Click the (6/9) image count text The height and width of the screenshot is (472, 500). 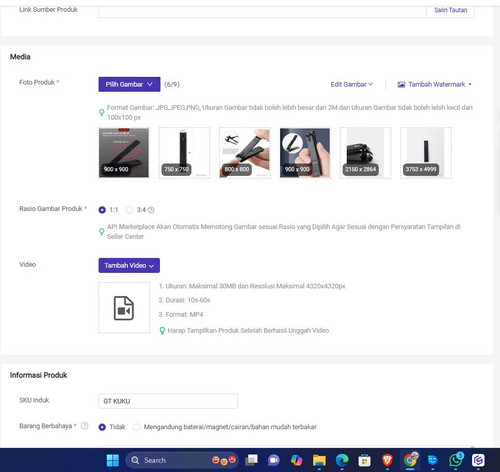point(172,84)
